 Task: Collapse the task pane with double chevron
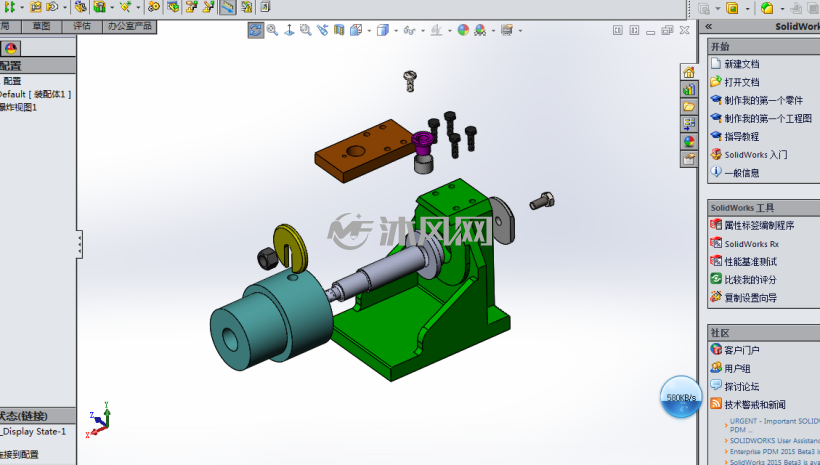coord(709,26)
